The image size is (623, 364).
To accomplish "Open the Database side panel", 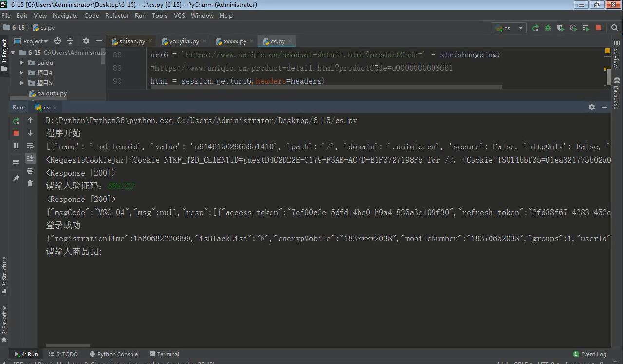I will click(616, 93).
